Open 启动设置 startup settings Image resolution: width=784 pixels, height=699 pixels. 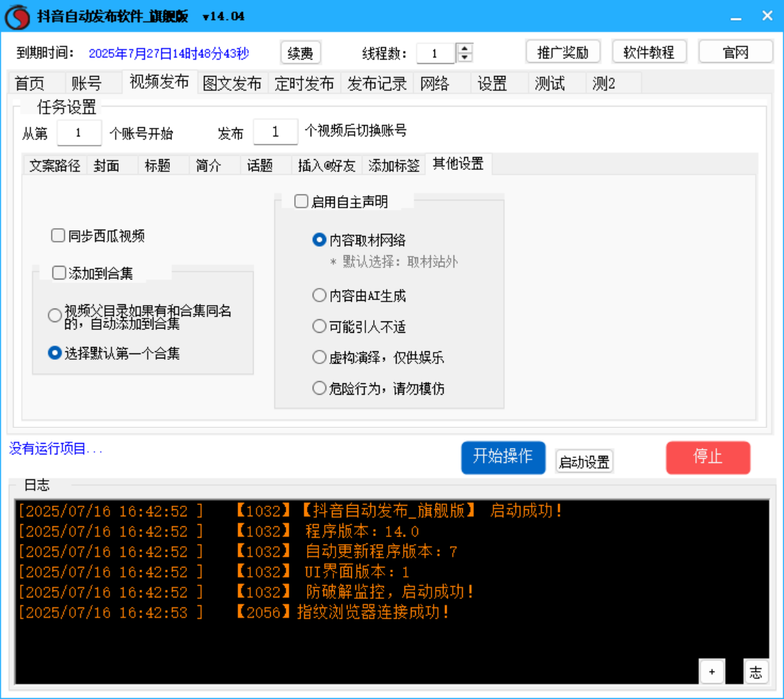pos(584,461)
